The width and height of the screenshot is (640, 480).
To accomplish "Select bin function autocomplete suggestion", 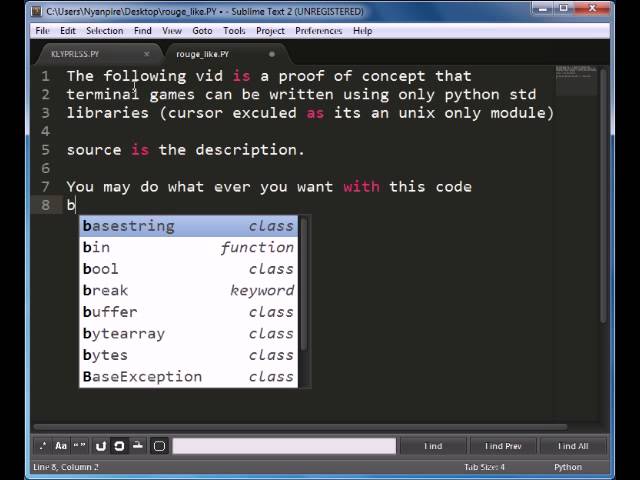I will coord(188,247).
